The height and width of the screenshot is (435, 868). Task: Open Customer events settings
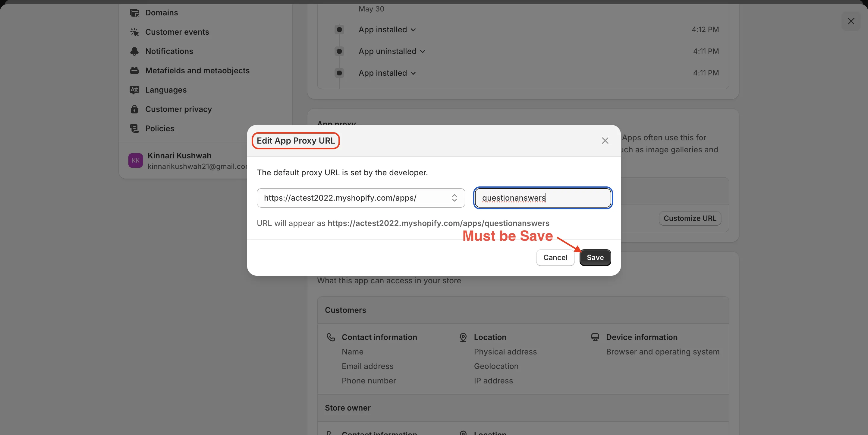point(177,32)
